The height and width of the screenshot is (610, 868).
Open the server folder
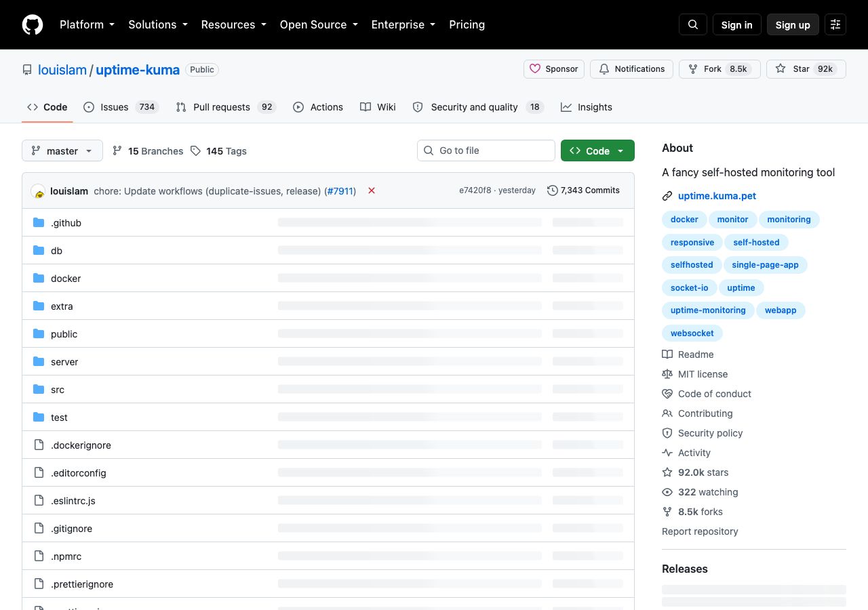pyautogui.click(x=64, y=362)
